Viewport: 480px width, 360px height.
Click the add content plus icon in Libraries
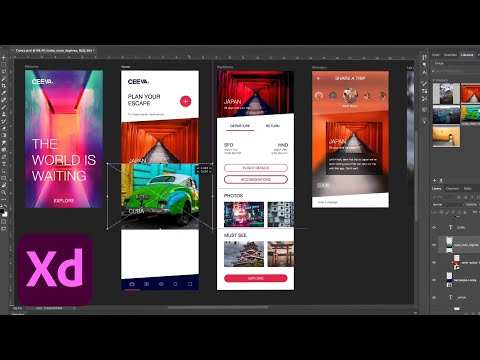pyautogui.click(x=434, y=180)
